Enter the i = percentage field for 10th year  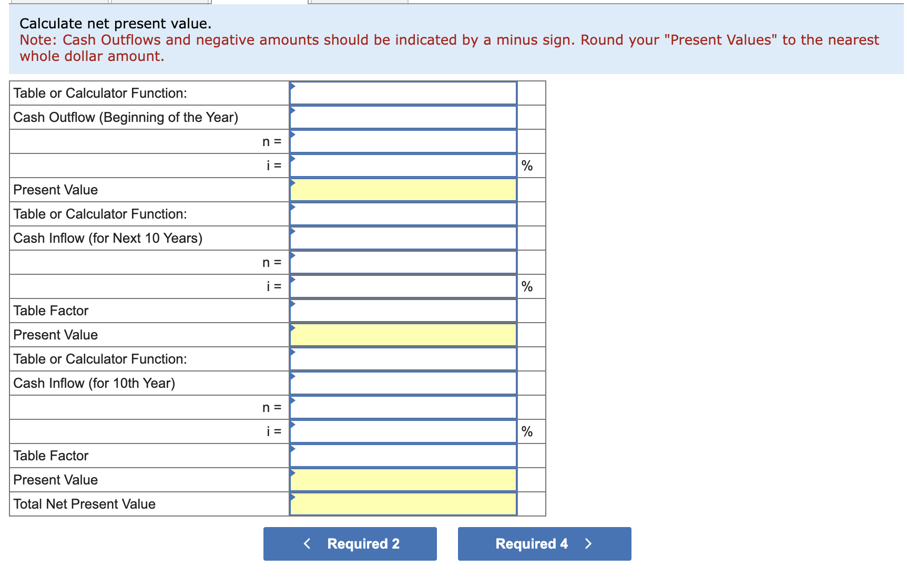404,431
